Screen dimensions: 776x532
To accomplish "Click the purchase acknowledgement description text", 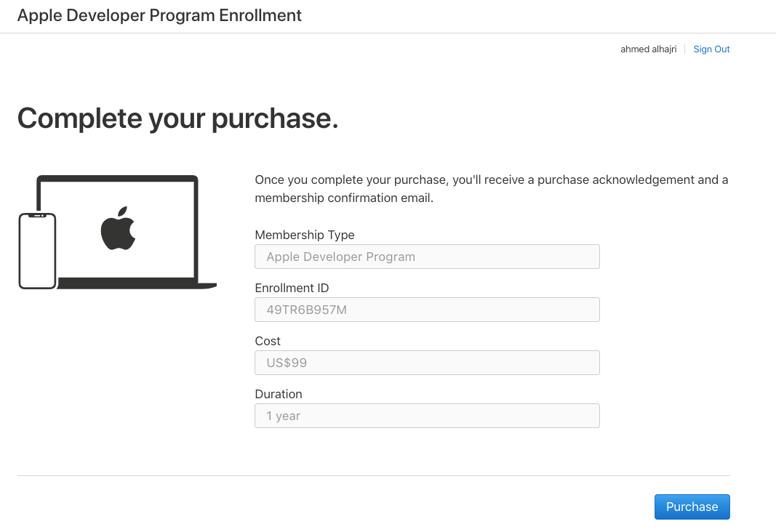I will [x=492, y=188].
